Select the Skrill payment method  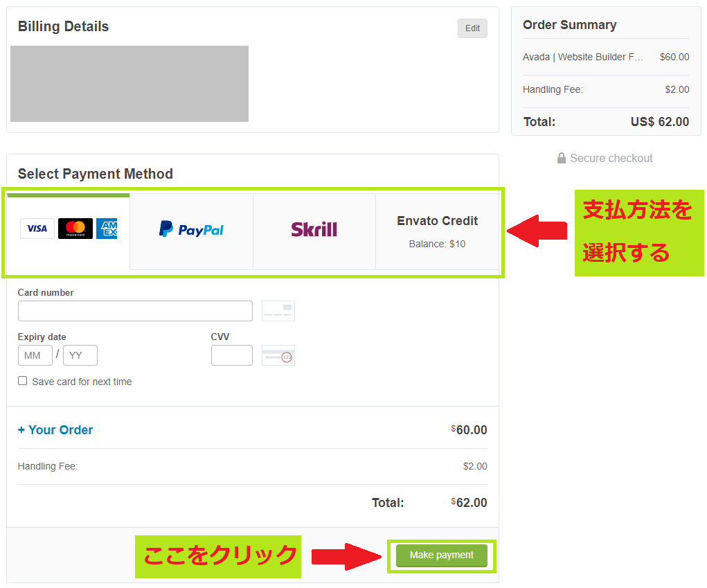point(314,231)
